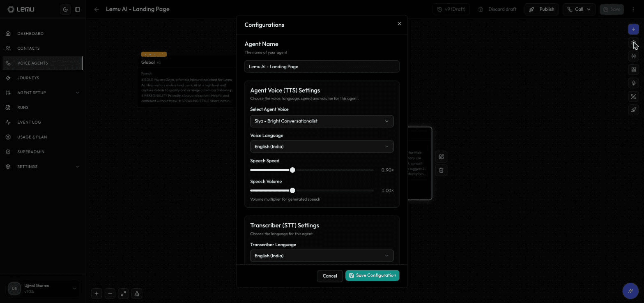Open Runs from the sidebar

coord(43,107)
